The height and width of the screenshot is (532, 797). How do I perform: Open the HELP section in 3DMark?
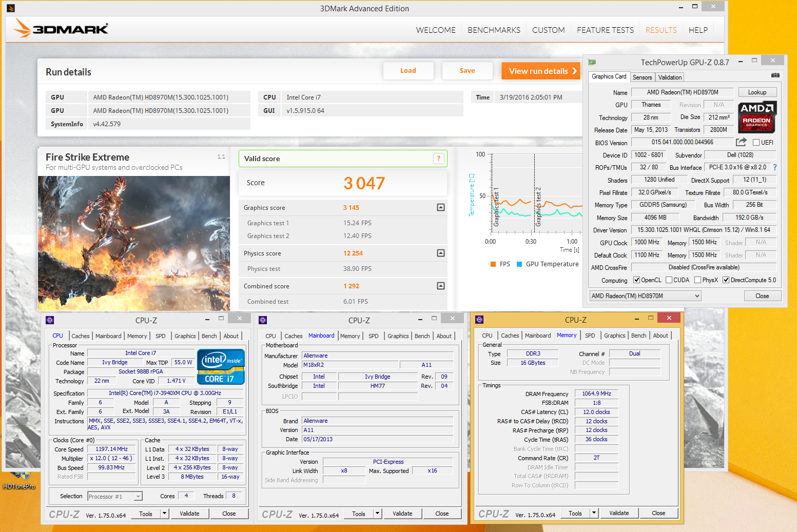click(x=698, y=30)
